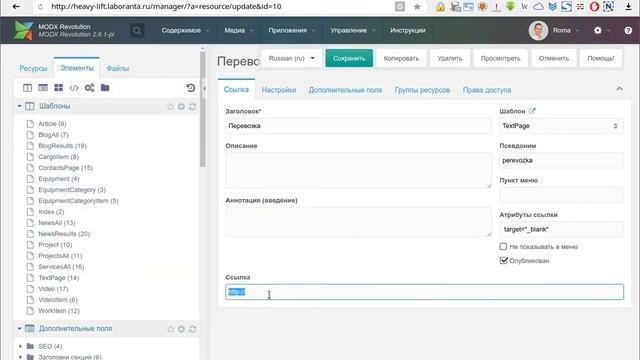This screenshot has height=360, width=640.
Task: Click plus icon in Шаблоны header
Action: 181,107
